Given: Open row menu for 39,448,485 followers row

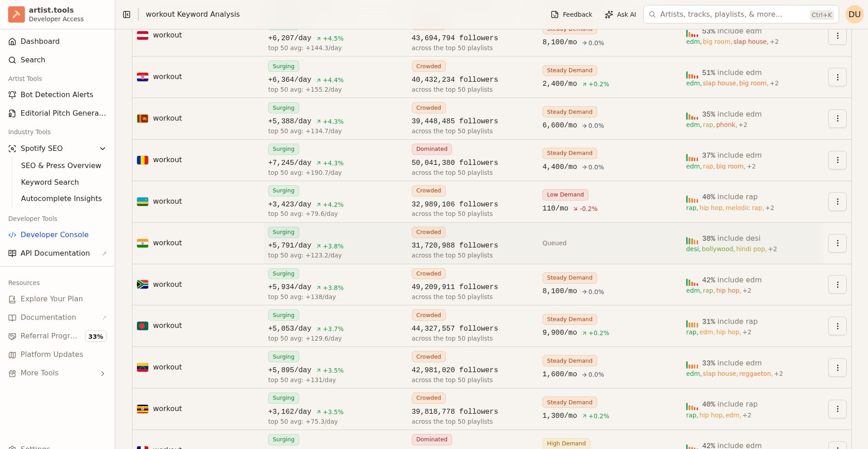Looking at the screenshot, I should click(x=837, y=118).
